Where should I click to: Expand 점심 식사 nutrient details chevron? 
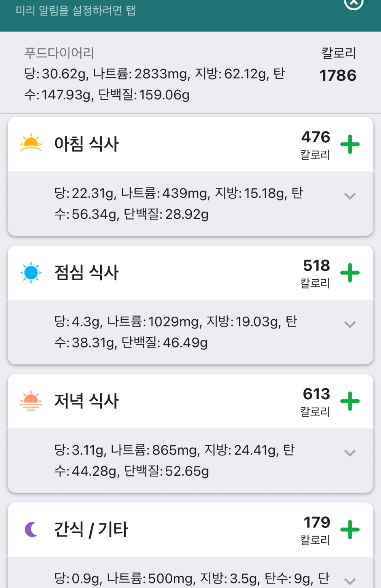(x=350, y=324)
